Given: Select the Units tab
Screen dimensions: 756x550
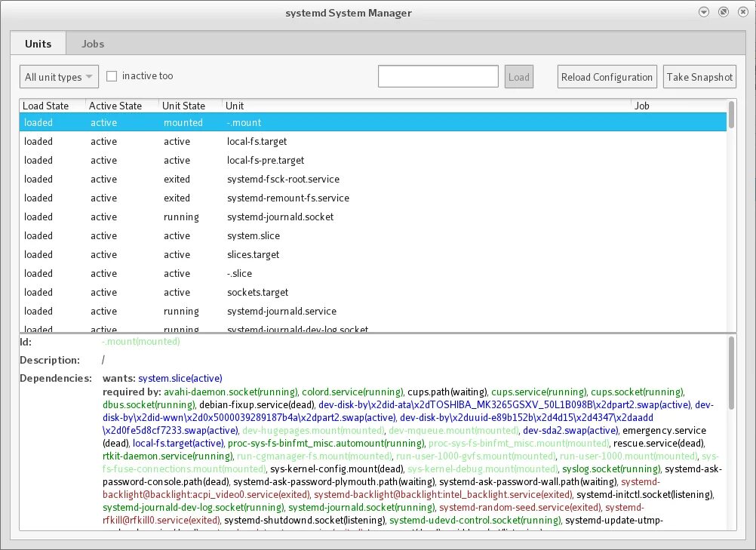Looking at the screenshot, I should click(38, 44).
